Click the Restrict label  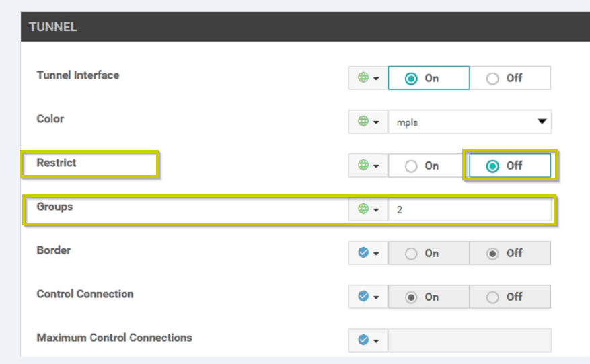pyautogui.click(x=57, y=163)
